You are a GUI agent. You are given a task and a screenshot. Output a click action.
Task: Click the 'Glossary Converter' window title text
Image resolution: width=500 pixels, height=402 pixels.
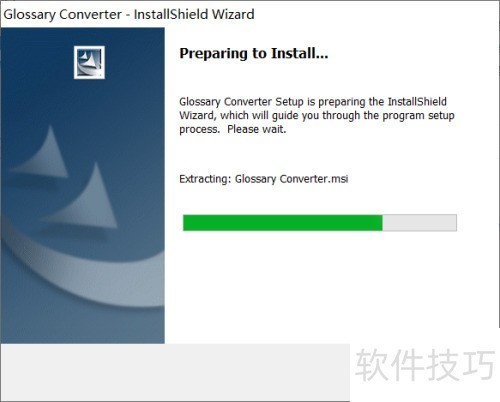(x=63, y=15)
